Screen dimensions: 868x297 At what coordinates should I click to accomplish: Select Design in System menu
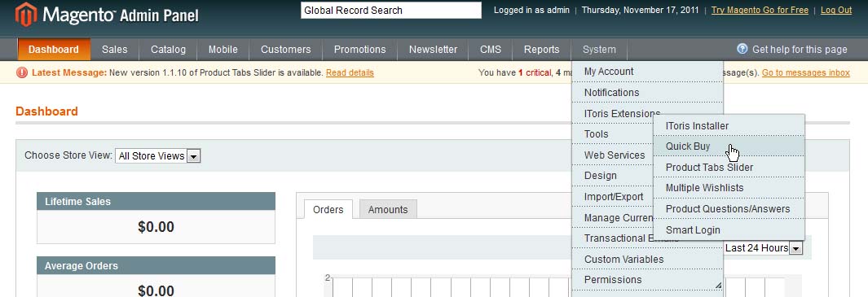click(x=613, y=175)
